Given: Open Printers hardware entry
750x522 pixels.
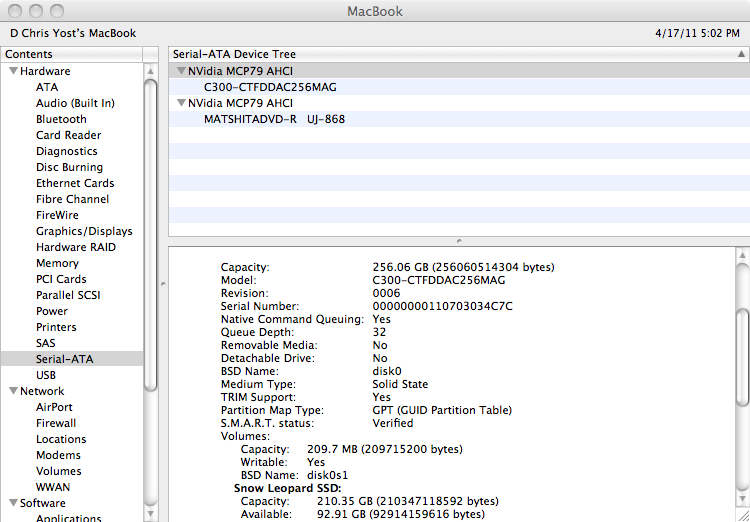Looking at the screenshot, I should pos(56,327).
